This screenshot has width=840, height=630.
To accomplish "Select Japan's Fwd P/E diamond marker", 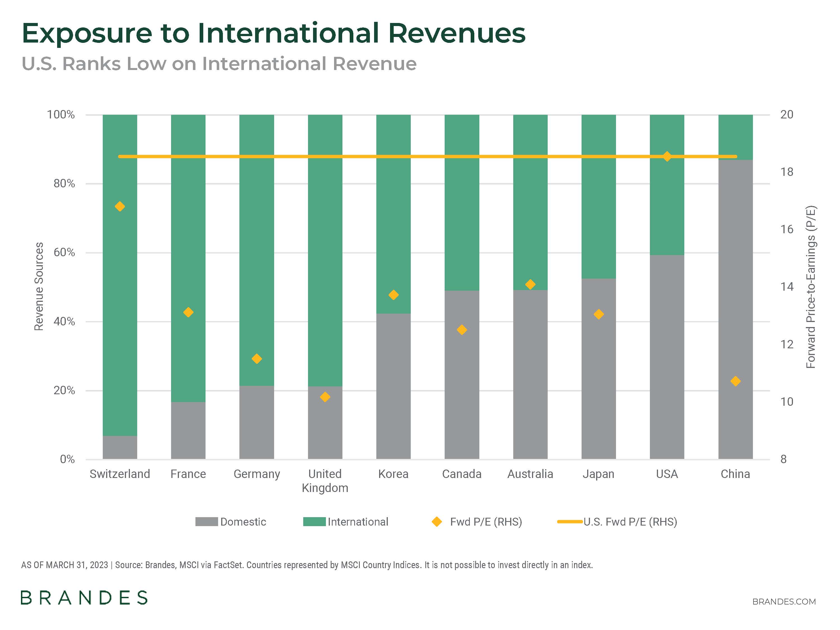I will tap(598, 314).
